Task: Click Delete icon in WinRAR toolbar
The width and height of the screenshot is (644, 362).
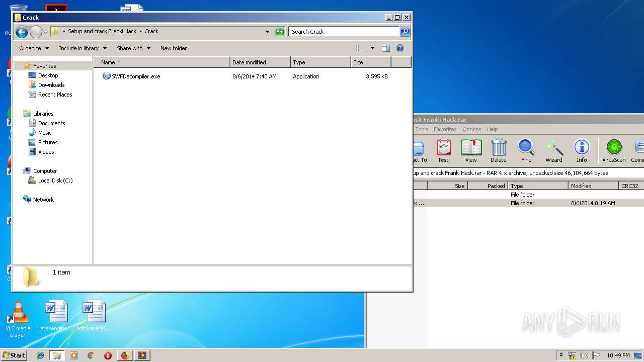Action: tap(499, 151)
